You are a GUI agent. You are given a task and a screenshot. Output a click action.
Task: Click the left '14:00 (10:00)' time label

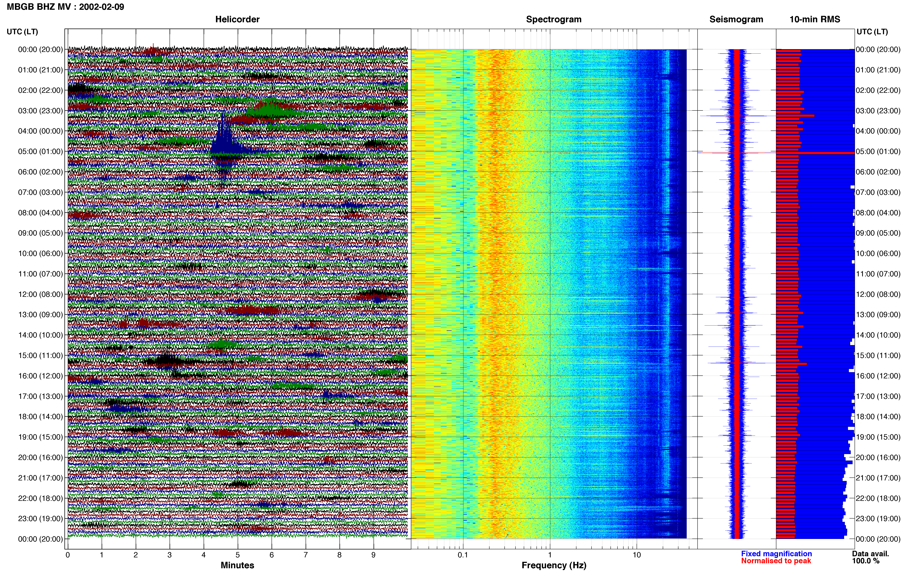click(41, 335)
